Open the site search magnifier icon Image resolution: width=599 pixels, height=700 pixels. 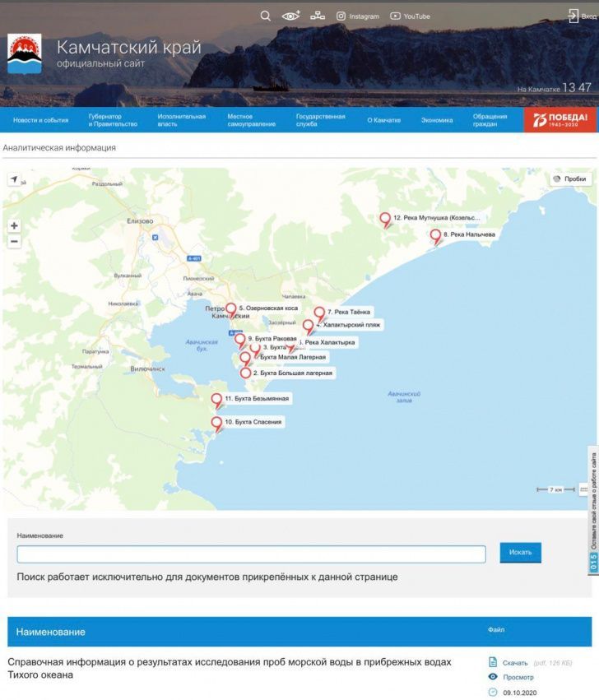pyautogui.click(x=265, y=16)
